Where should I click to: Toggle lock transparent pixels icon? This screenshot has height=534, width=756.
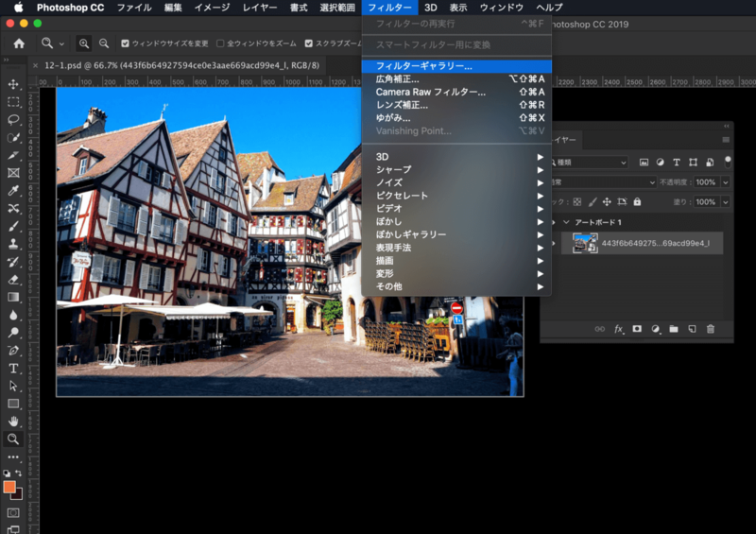pyautogui.click(x=577, y=201)
